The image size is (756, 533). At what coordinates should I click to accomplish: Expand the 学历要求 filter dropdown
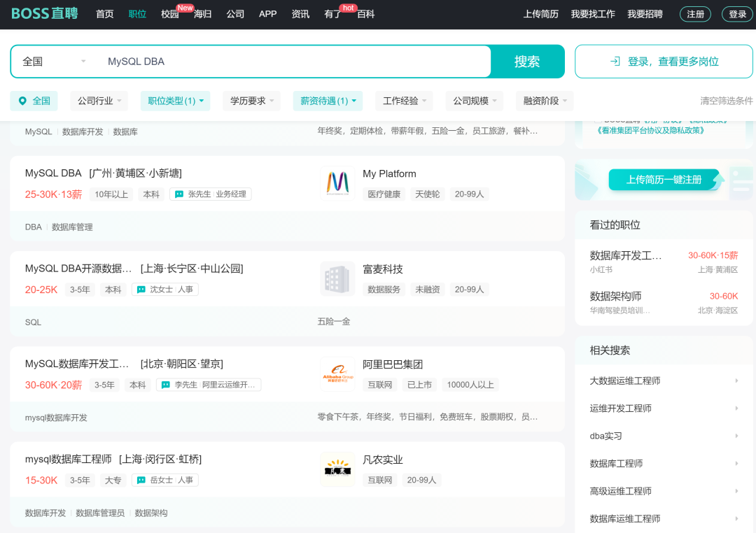click(x=252, y=101)
